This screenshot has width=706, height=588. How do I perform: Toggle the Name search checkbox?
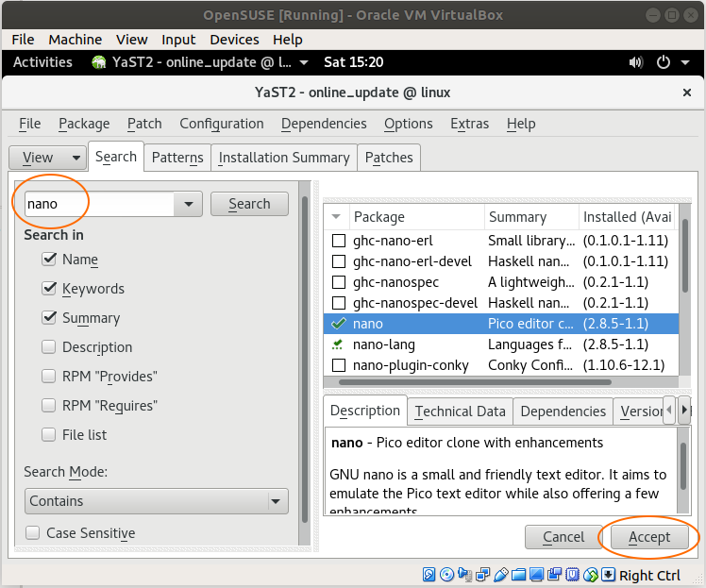(x=49, y=259)
